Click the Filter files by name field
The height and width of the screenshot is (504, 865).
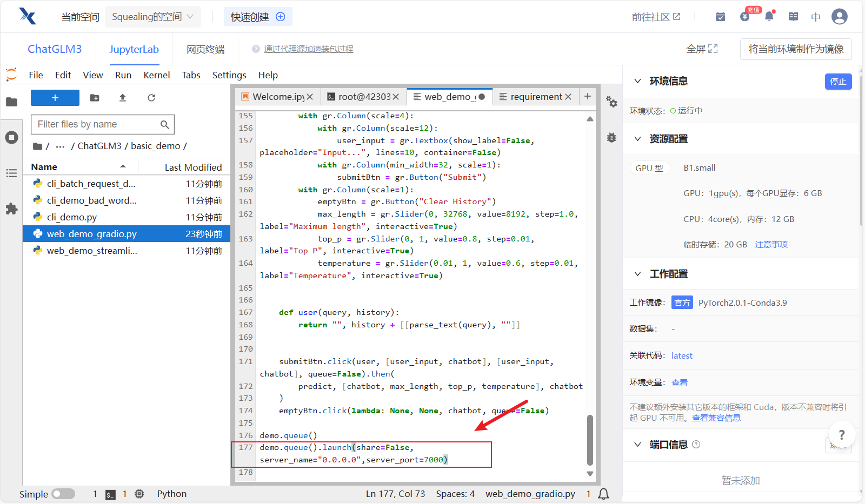tap(96, 124)
